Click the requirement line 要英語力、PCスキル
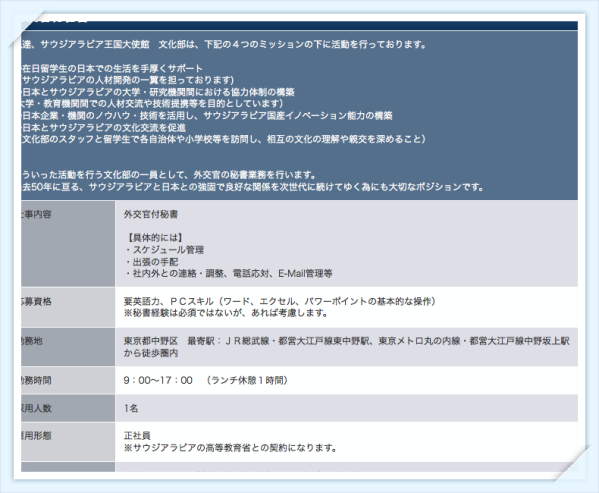The image size is (599, 493). tap(280, 302)
